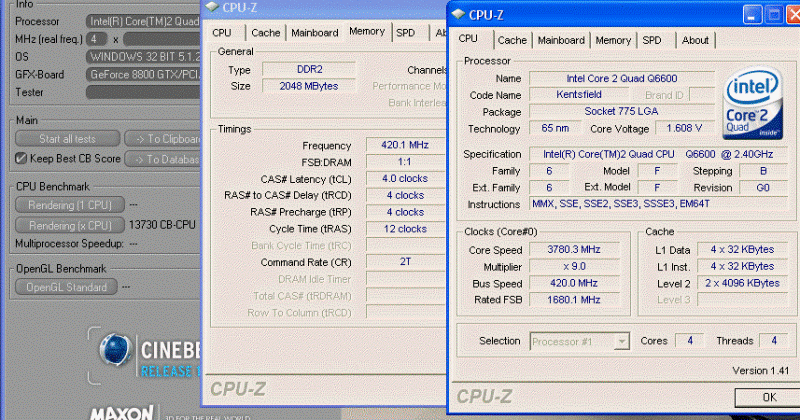The width and height of the screenshot is (800, 420).
Task: Click the Bus Speed value 420.0 MHz
Action: [573, 283]
